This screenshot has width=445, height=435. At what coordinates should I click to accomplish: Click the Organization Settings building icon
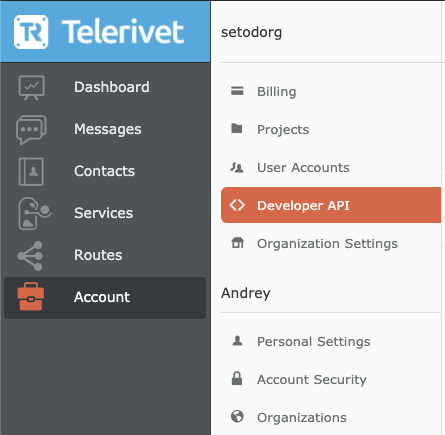tap(238, 243)
